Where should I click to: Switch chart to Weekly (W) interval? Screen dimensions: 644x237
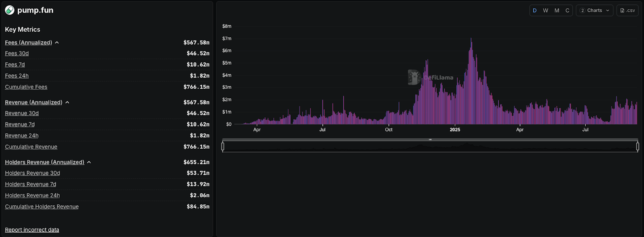pos(545,10)
